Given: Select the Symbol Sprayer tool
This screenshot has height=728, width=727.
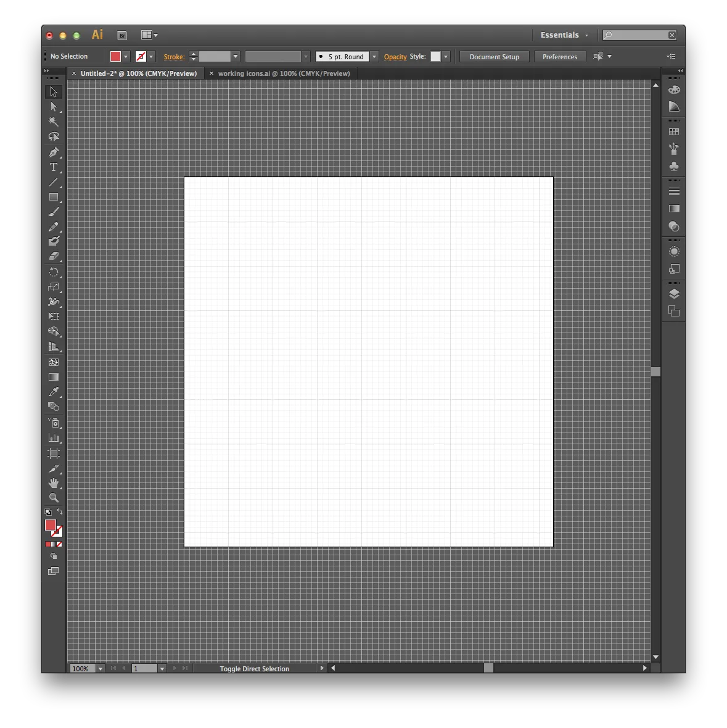Looking at the screenshot, I should tap(54, 423).
